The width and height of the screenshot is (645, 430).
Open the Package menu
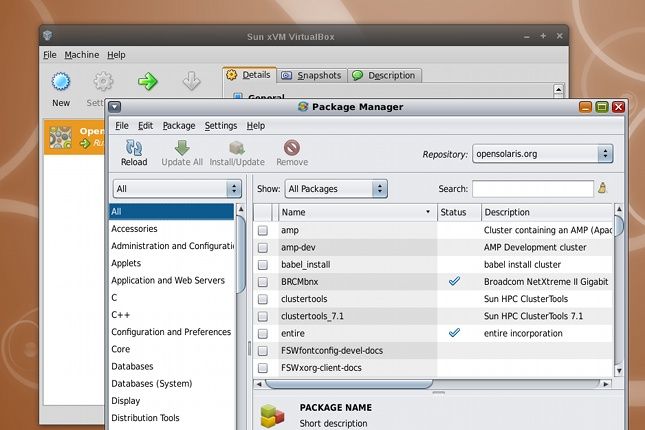pos(179,126)
